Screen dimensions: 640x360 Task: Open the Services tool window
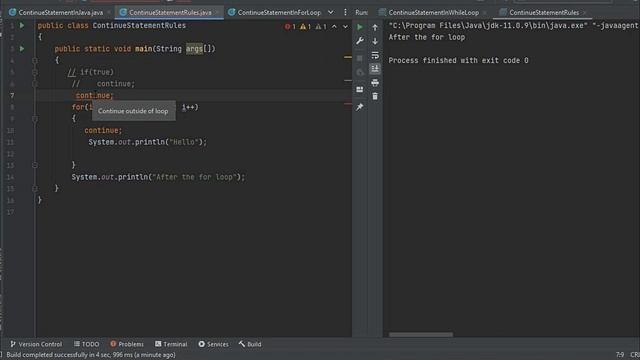coord(213,344)
